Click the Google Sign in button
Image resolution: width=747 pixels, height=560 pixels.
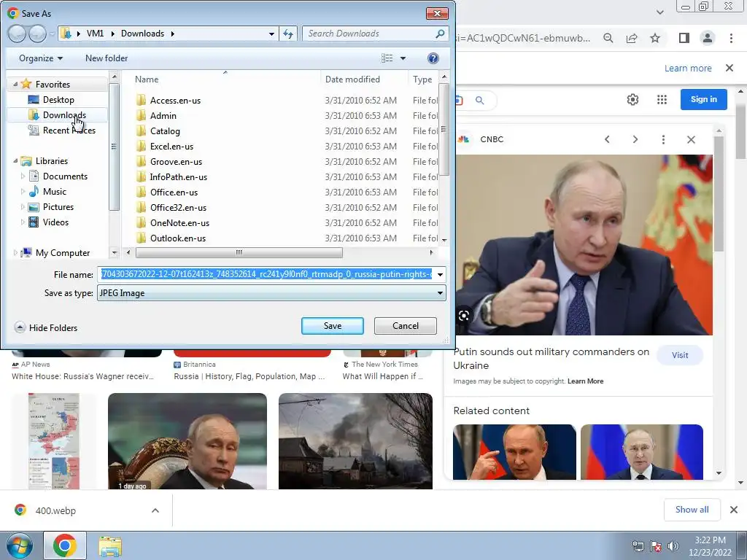(x=704, y=99)
